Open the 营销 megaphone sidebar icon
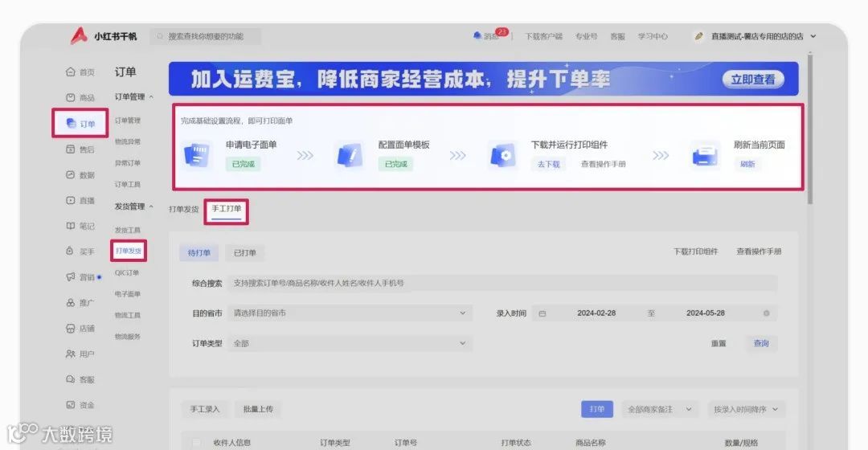868x450 pixels. tap(70, 276)
